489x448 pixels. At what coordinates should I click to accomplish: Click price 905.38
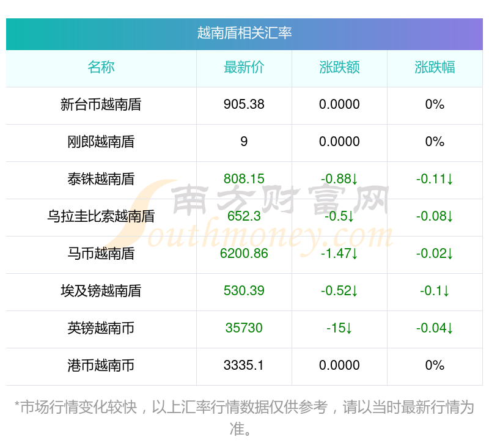point(244,105)
